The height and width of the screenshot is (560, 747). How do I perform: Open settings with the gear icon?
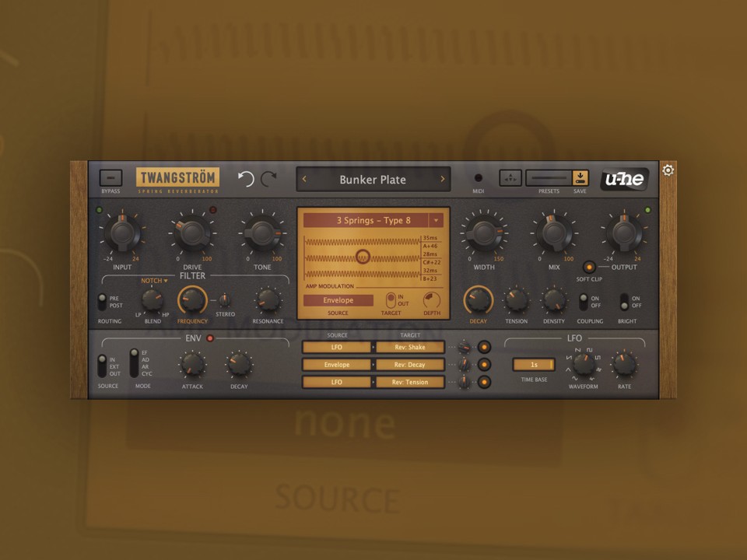(x=668, y=170)
